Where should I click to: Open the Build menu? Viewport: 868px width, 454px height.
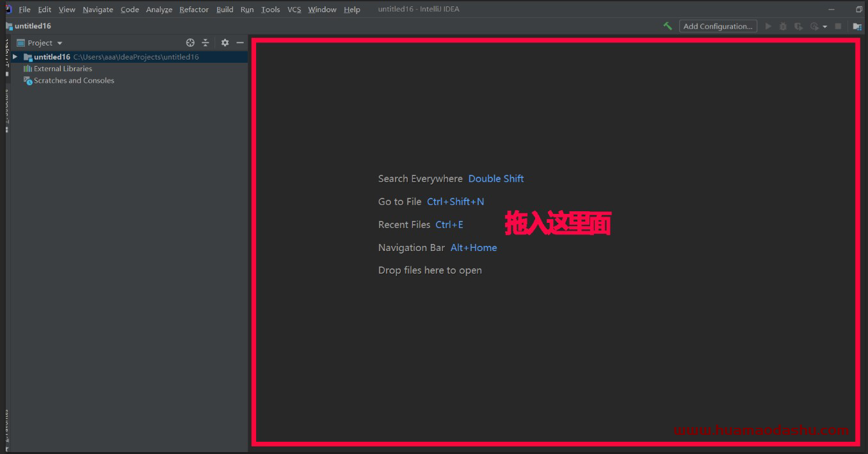[225, 10]
